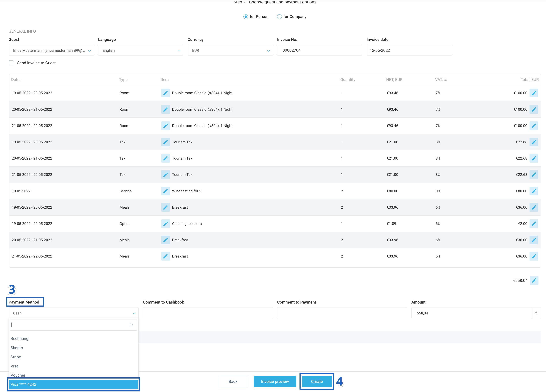Edit item pencil beside Wine tasting for 2

pos(165,191)
